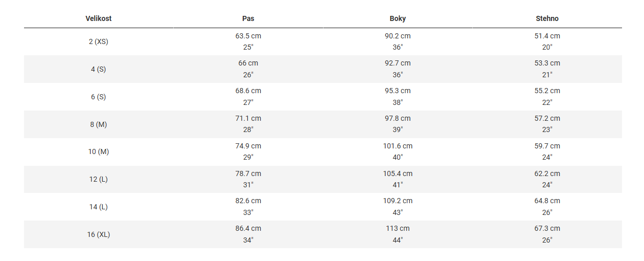Click the 51.4 cm thigh measurement
Viewport: 644px width, 261px height.
tap(547, 36)
